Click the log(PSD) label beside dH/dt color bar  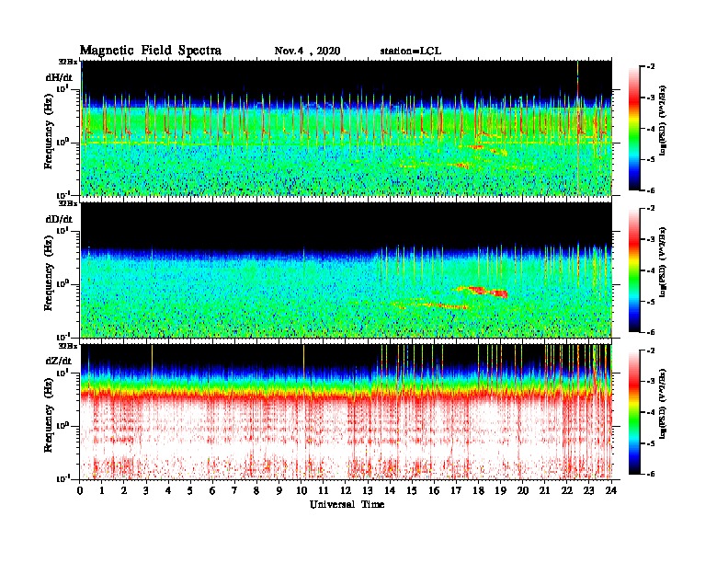pos(663,120)
